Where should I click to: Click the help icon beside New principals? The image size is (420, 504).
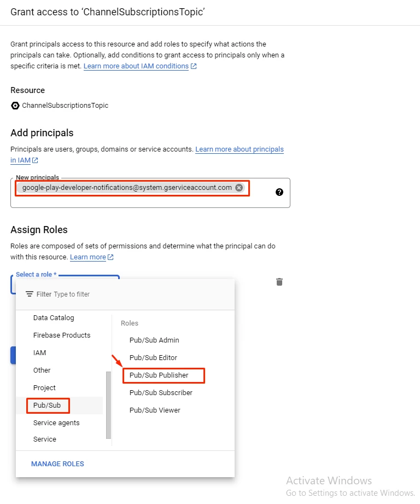pyautogui.click(x=279, y=192)
